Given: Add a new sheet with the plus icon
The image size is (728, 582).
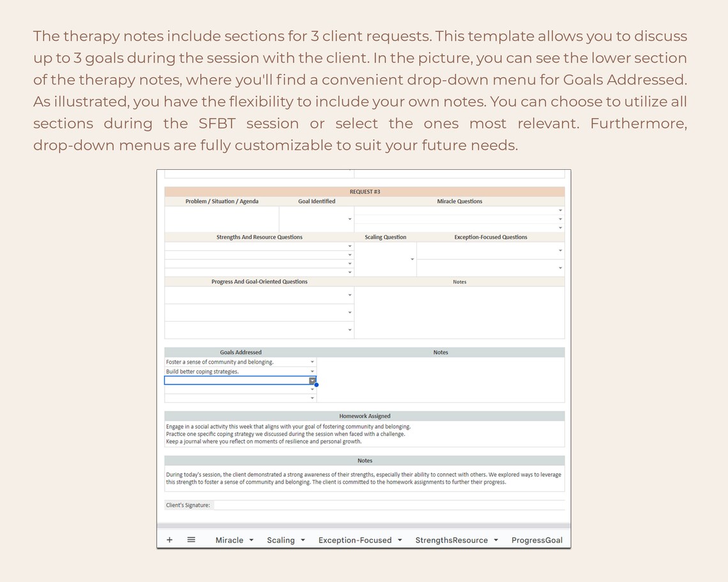Looking at the screenshot, I should click(169, 539).
